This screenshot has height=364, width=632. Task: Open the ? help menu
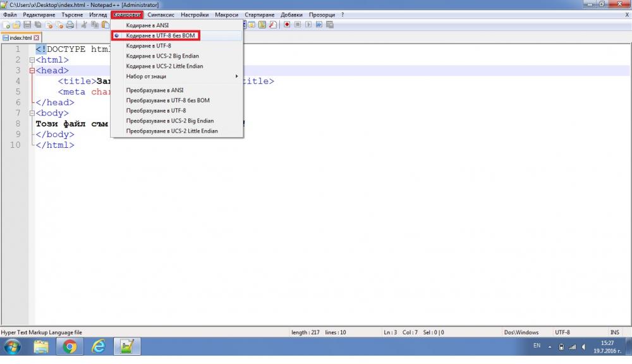343,15
